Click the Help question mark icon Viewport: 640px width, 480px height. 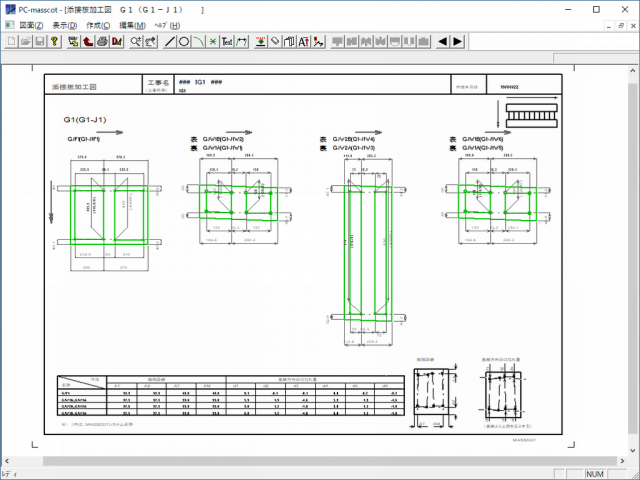[x=54, y=41]
